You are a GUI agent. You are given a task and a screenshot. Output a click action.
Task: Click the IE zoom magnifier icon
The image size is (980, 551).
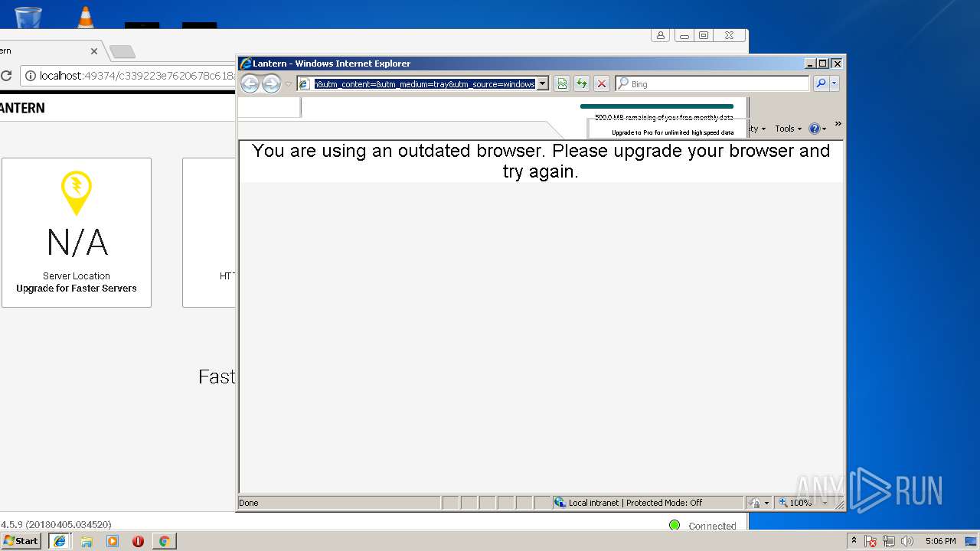pos(782,503)
